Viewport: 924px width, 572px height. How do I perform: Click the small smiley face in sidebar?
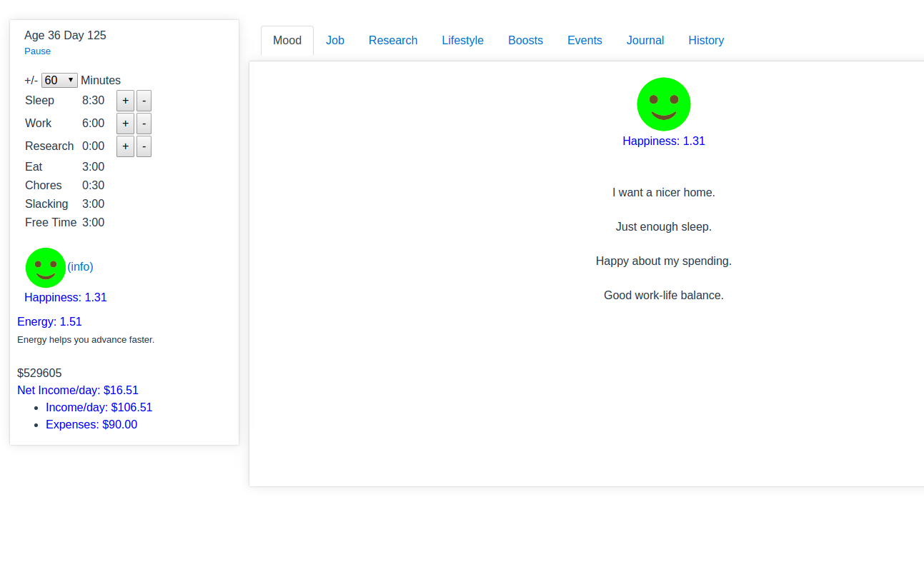[x=46, y=268]
